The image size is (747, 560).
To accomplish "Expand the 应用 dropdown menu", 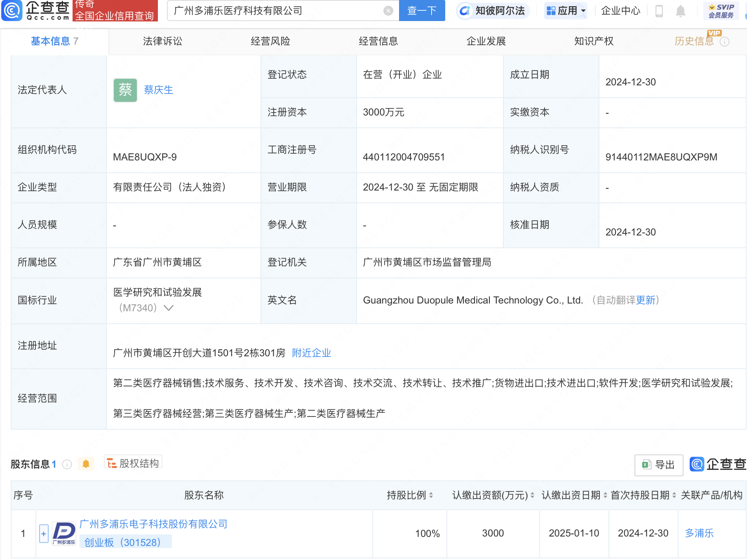I will (x=566, y=11).
